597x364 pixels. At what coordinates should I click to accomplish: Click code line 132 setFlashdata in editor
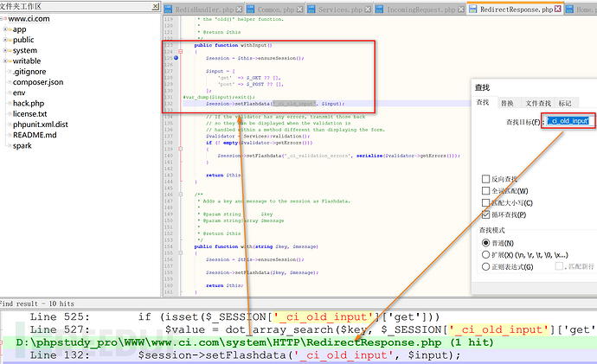[275, 104]
